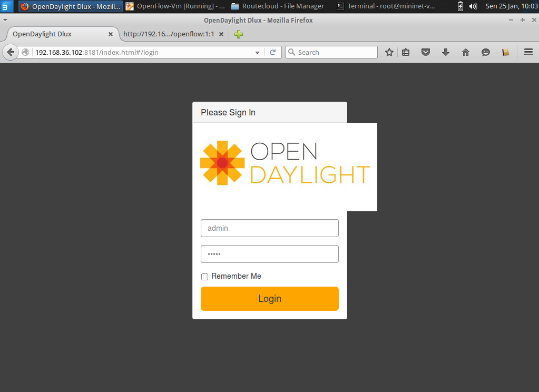
Task: Expand the URL history dropdown arrow
Action: tap(257, 53)
